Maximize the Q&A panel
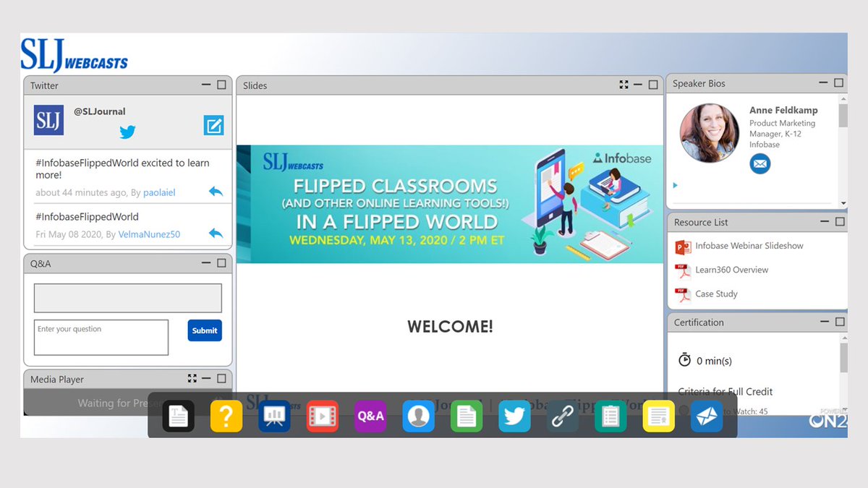 pyautogui.click(x=221, y=263)
